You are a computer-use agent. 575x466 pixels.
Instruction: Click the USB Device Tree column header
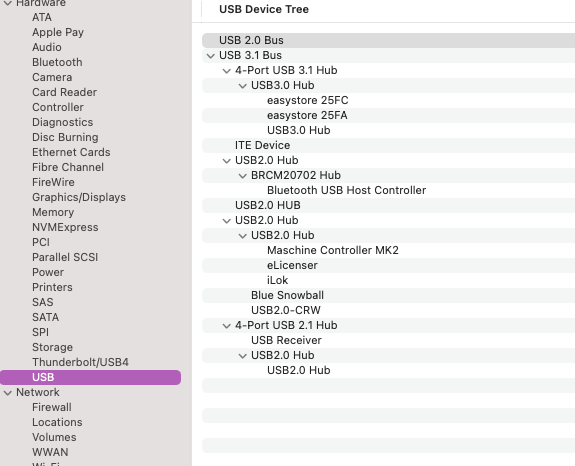(264, 10)
